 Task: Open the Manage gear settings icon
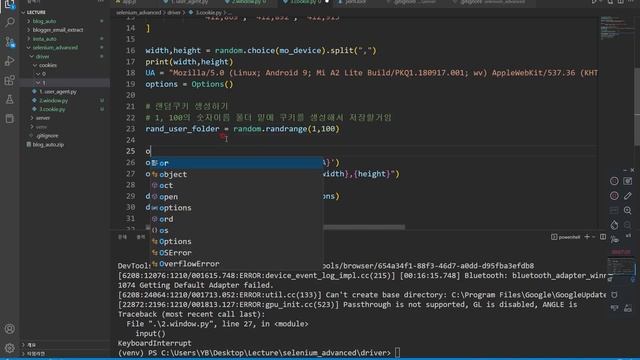pos(9,348)
